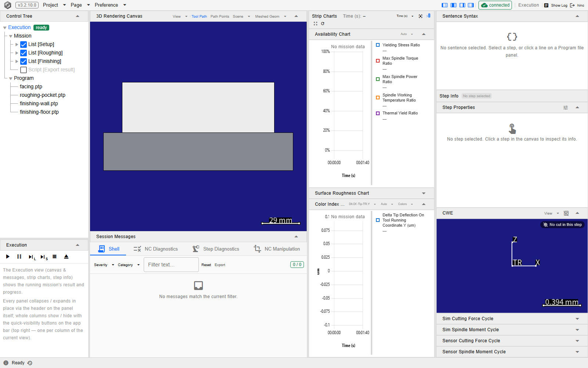Click Reset in Session Messages
Viewport: 588px width, 368px height.
coord(206,265)
